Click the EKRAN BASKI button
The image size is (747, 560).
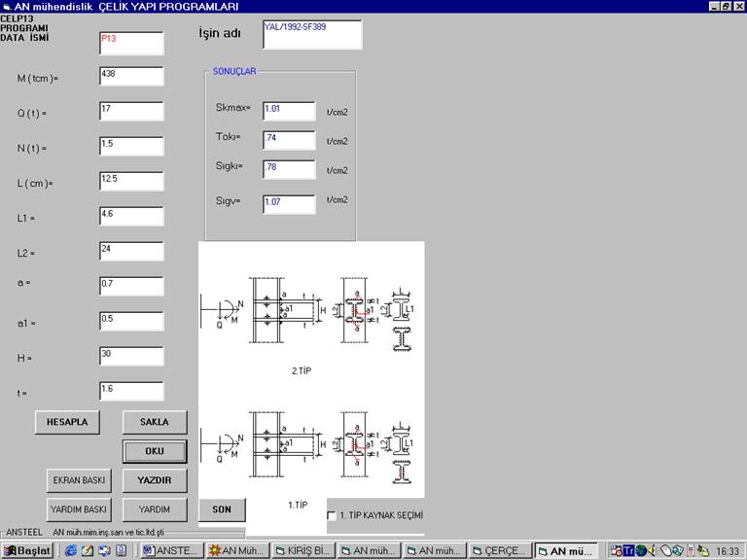tap(79, 480)
